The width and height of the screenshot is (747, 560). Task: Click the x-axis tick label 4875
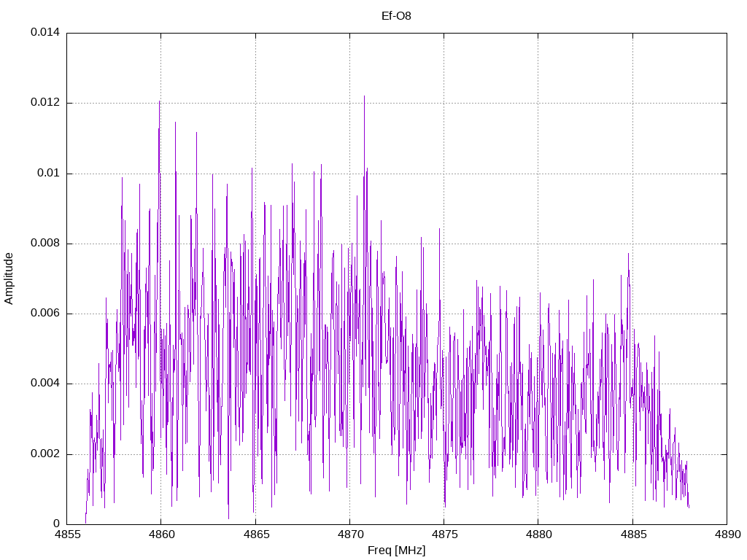pos(444,534)
